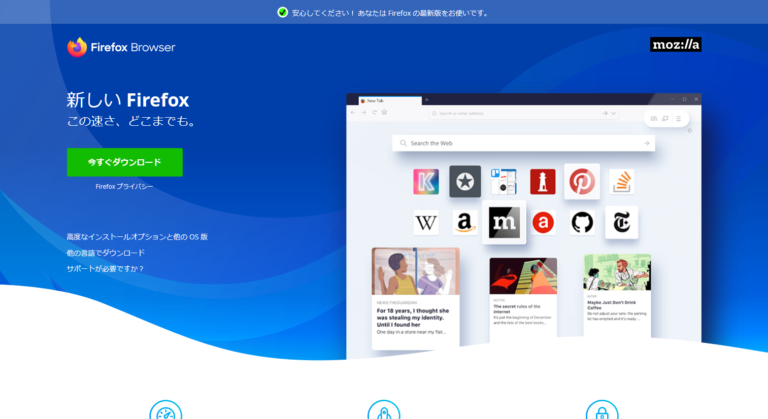Click the forward arrow in mockup toolbar

coord(363,113)
